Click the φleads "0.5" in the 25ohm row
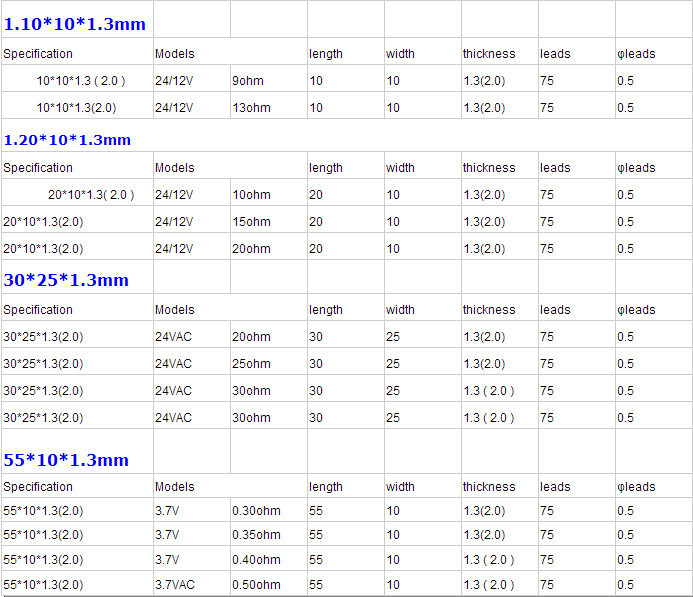Image resolution: width=693 pixels, height=597 pixels. click(x=625, y=364)
